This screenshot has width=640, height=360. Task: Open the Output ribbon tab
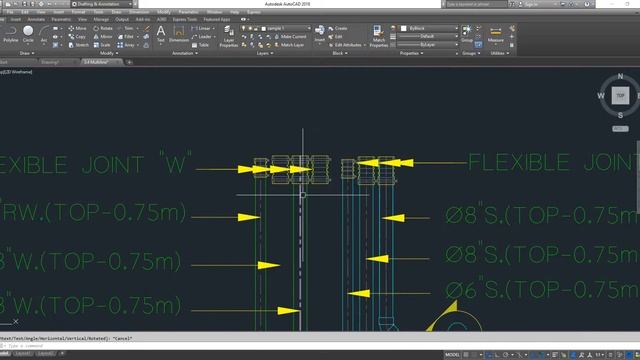pyautogui.click(x=122, y=19)
